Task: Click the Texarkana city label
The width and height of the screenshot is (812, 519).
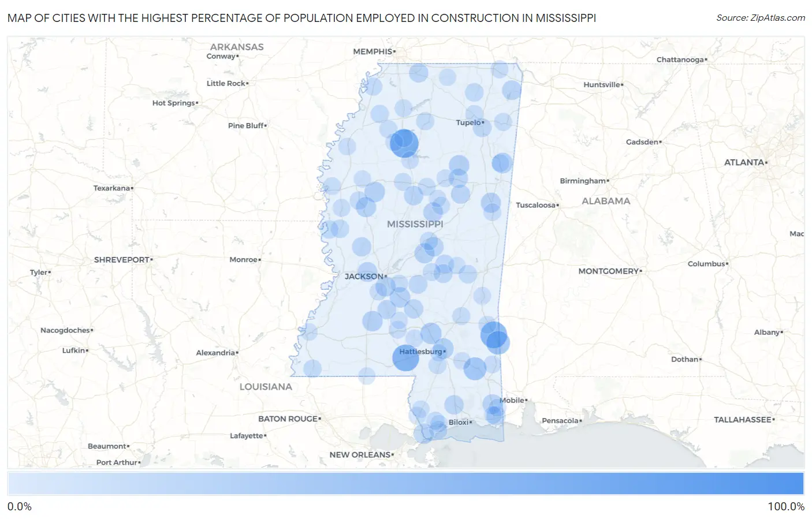Action: tap(111, 188)
